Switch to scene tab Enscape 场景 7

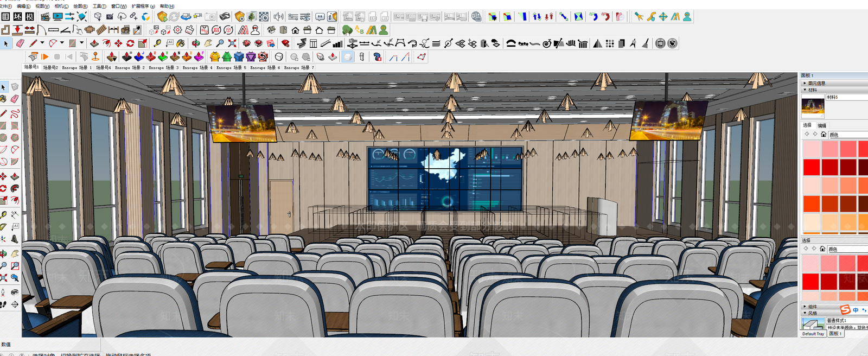click(299, 68)
